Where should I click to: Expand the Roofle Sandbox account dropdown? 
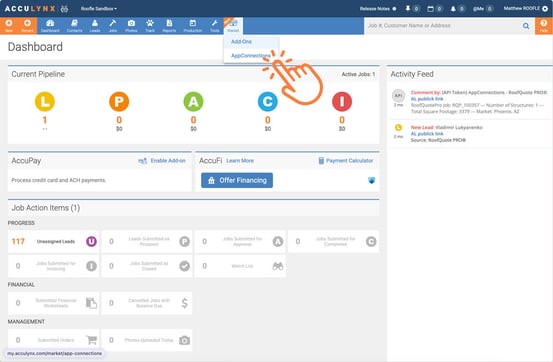point(99,8)
